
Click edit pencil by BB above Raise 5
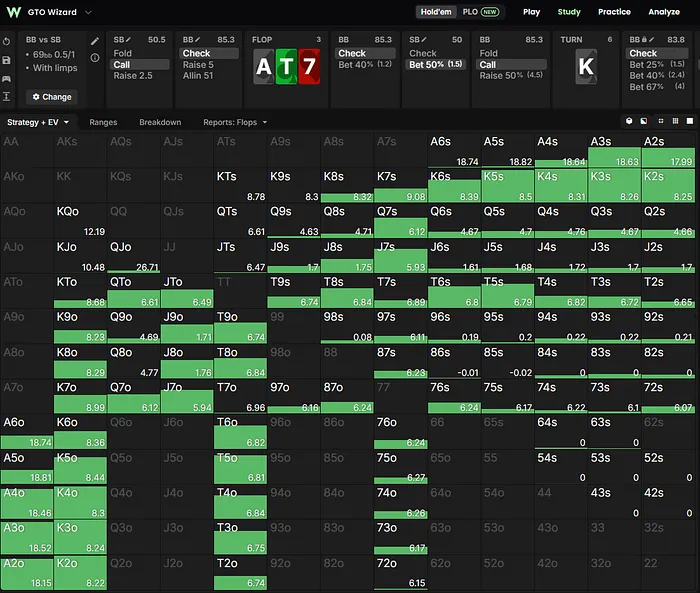[198, 40]
